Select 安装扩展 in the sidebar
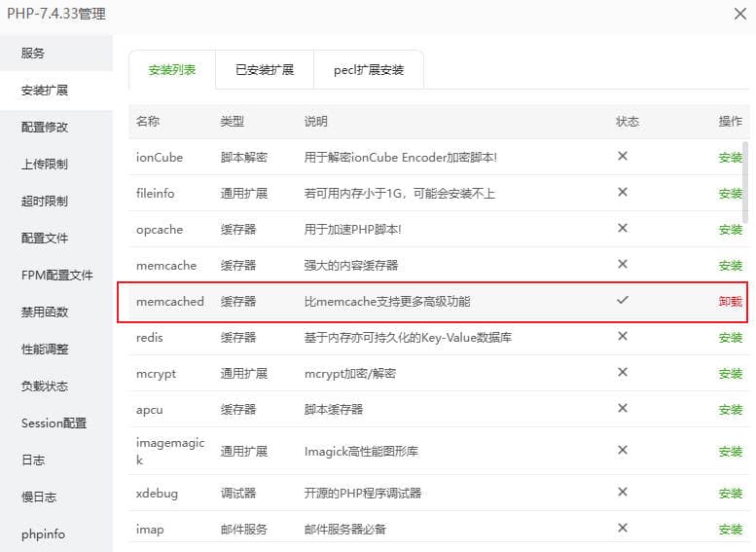The height and width of the screenshot is (552, 756). 56,91
